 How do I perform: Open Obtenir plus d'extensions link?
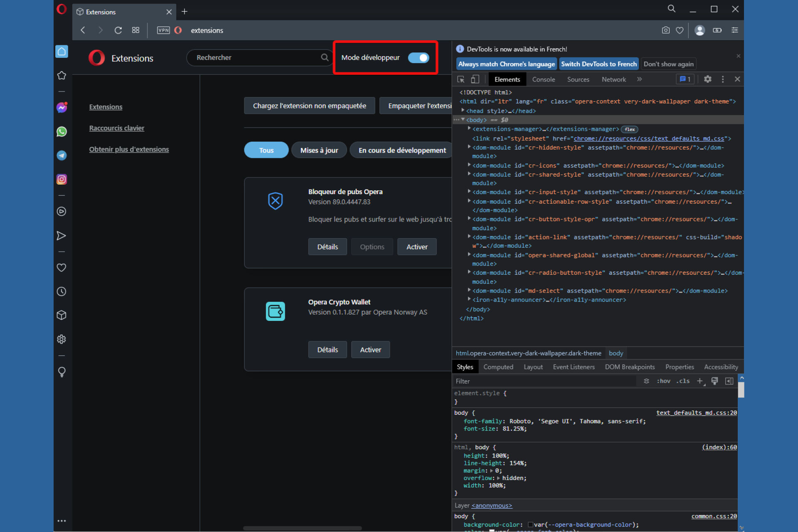pos(129,149)
